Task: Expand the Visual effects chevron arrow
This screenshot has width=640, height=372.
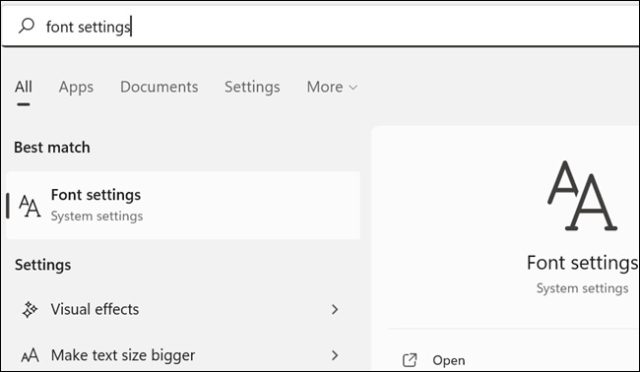Action: tap(335, 310)
